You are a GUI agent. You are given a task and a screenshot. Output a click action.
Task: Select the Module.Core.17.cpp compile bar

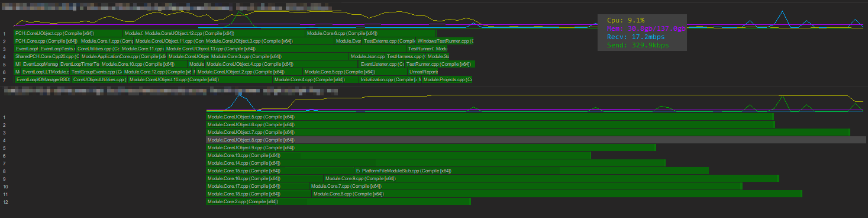tap(257, 186)
